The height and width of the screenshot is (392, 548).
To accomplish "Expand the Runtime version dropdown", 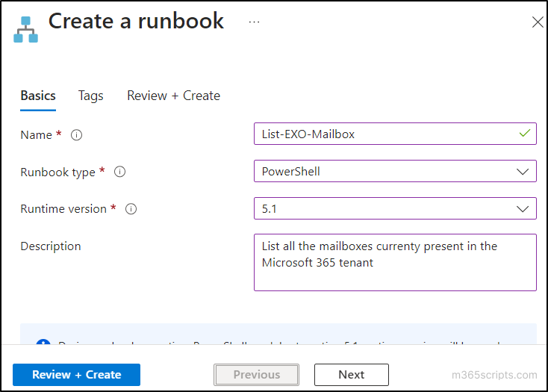I will tap(395, 208).
